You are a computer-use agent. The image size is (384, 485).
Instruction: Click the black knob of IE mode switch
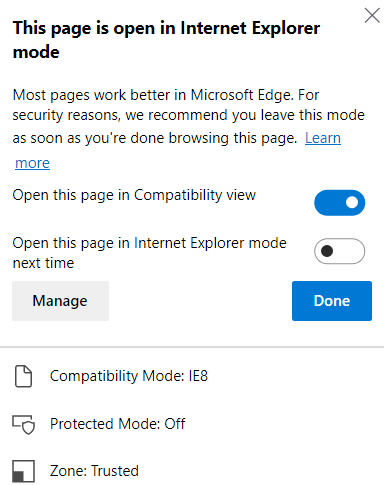[327, 251]
